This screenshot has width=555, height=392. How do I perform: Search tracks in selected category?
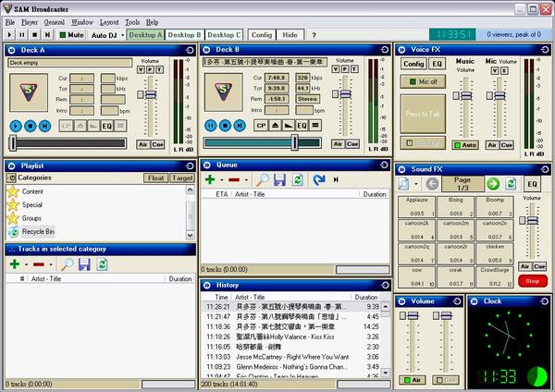(x=67, y=264)
